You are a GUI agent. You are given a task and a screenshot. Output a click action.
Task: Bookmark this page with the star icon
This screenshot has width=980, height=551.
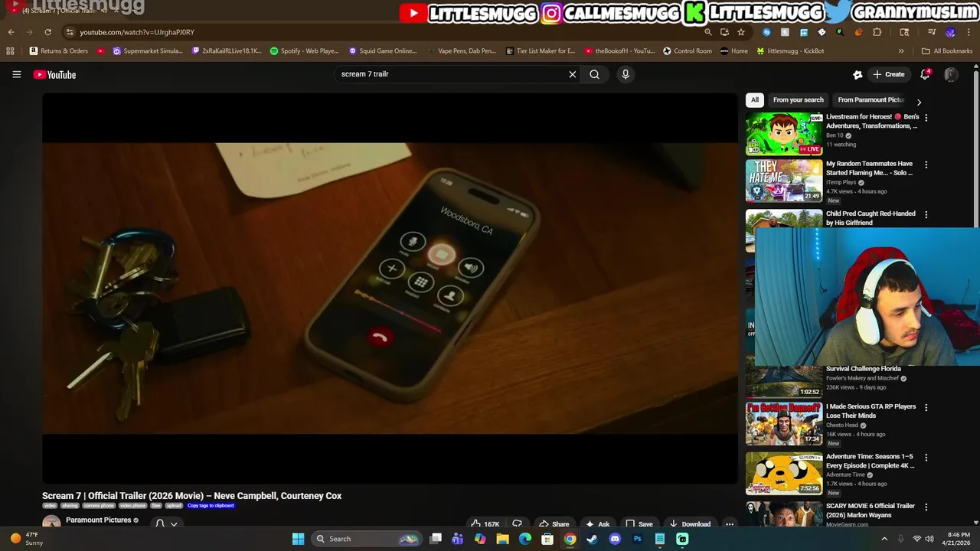[741, 32]
